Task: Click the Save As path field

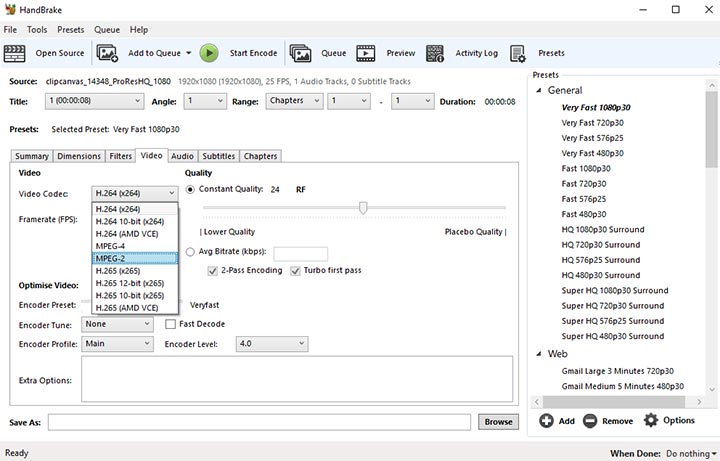Action: coord(260,422)
